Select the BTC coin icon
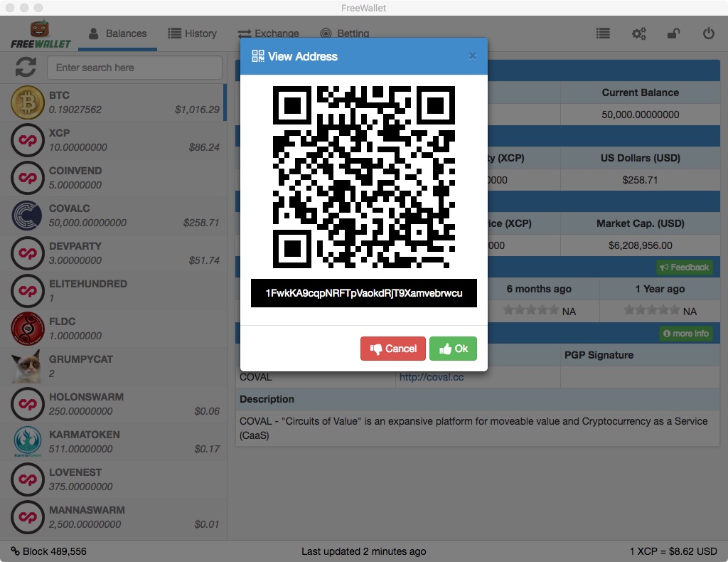The image size is (728, 562). (28, 102)
